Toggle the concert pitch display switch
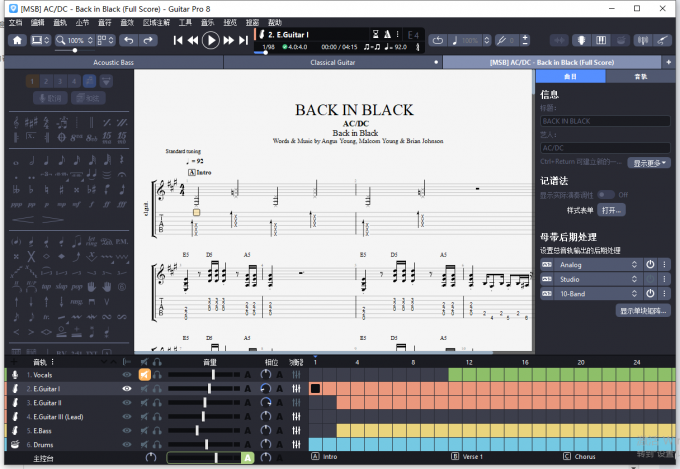 [x=607, y=195]
